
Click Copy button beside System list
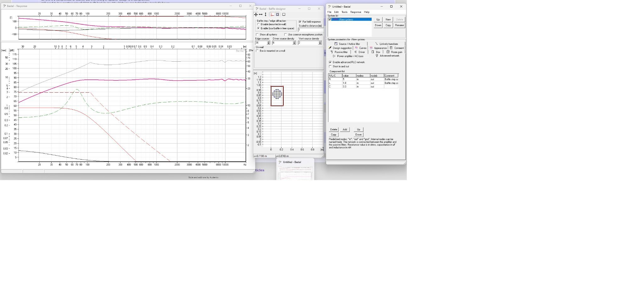coord(388,25)
